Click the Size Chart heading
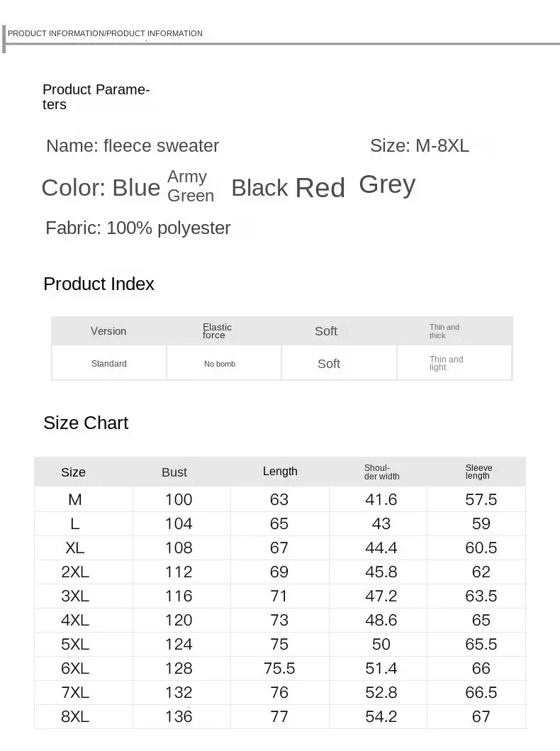The image size is (560, 751). pyautogui.click(x=86, y=423)
